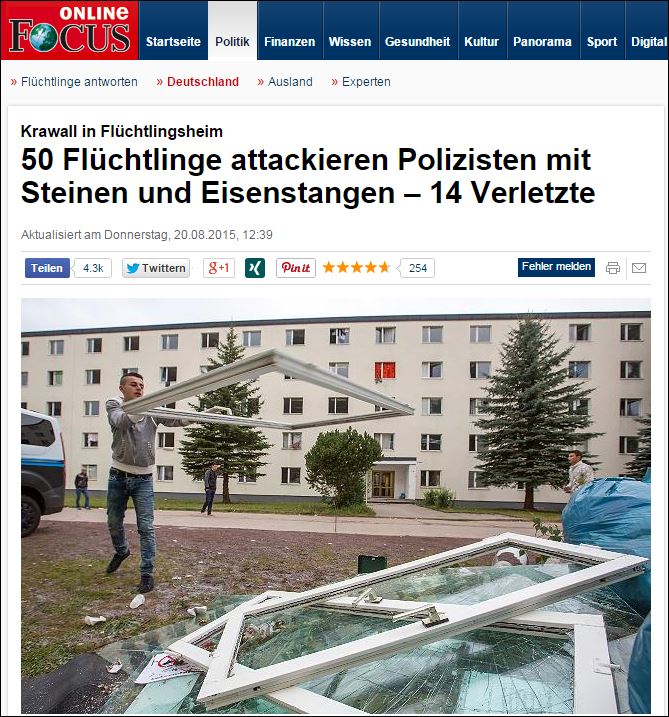The width and height of the screenshot is (669, 717).
Task: Share with the Facebook Teilen button
Action: click(x=47, y=268)
